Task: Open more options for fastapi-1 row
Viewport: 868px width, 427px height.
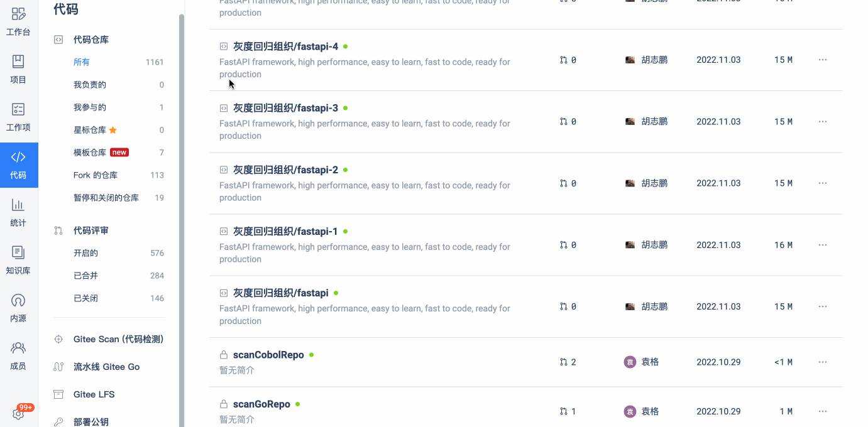Action: [x=823, y=245]
